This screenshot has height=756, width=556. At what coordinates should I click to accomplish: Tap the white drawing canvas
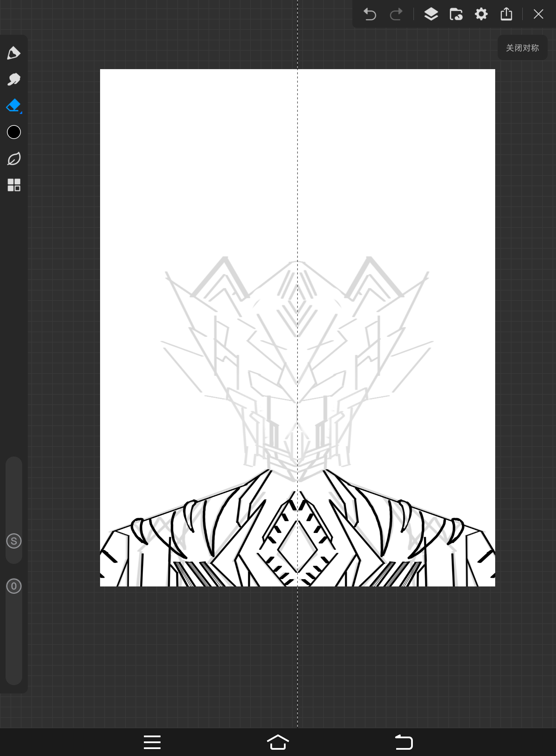tap(297, 328)
